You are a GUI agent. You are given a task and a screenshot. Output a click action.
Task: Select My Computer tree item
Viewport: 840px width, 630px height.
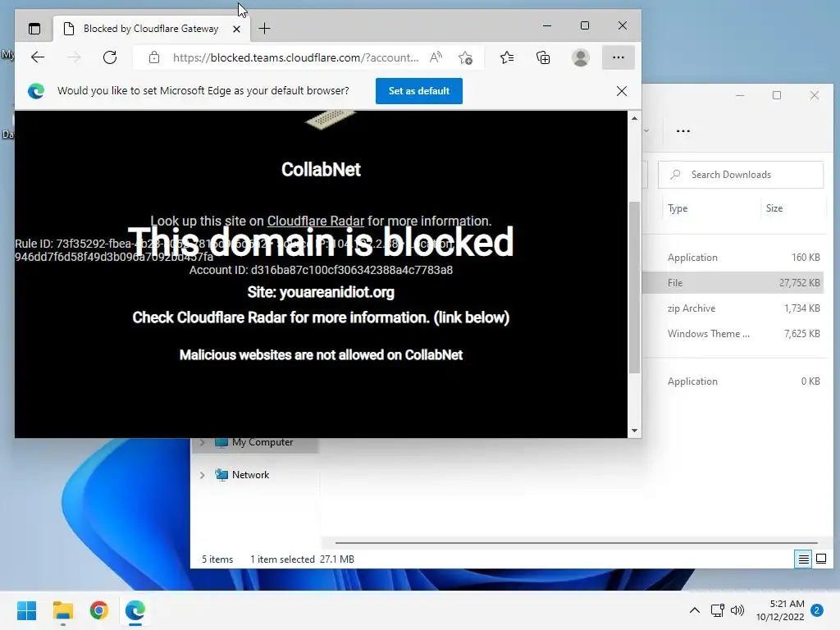262,442
